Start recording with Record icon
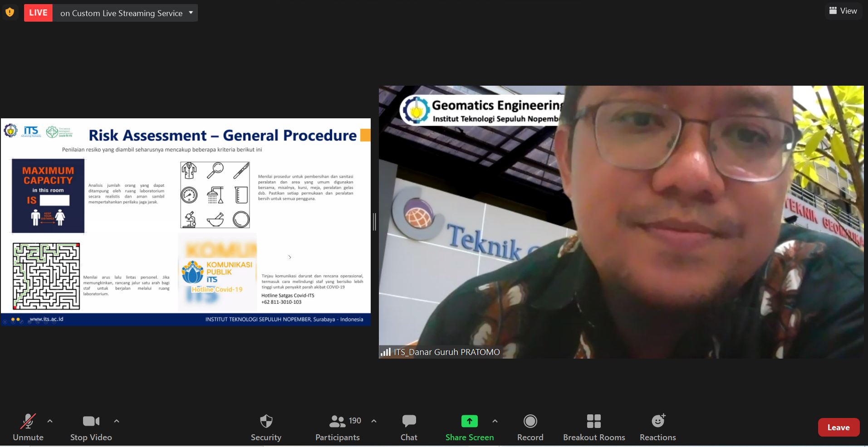The image size is (868, 447). pyautogui.click(x=530, y=421)
